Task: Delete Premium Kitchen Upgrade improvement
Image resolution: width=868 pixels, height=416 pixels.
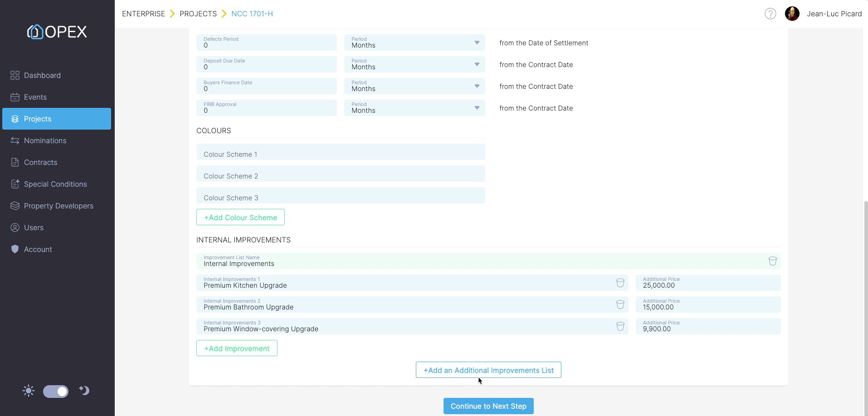Action: coord(620,283)
